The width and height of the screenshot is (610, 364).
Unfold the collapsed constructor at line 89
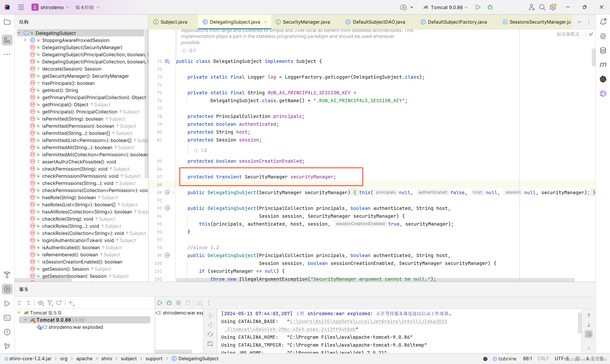(173, 192)
